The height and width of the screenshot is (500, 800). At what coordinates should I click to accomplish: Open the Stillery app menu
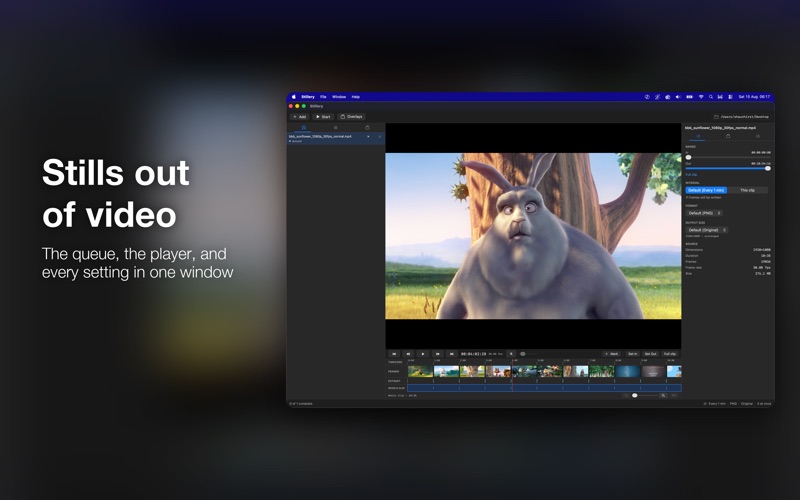[x=308, y=96]
